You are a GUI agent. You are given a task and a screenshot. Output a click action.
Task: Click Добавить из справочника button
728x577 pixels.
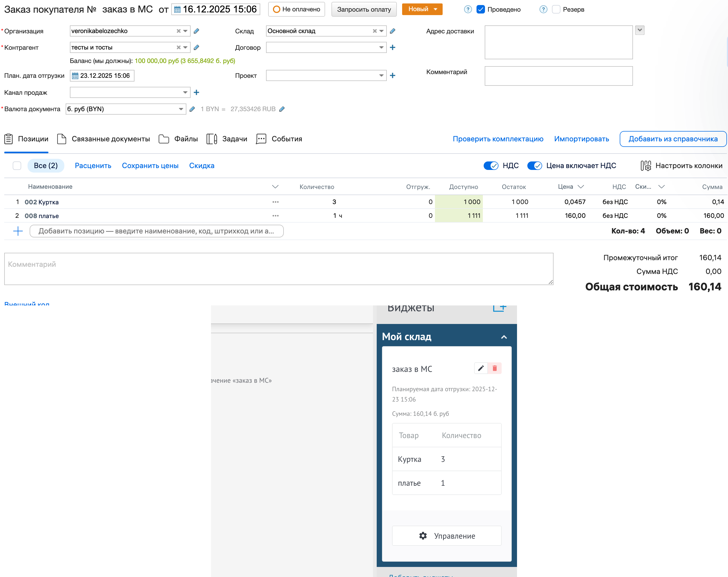(673, 139)
